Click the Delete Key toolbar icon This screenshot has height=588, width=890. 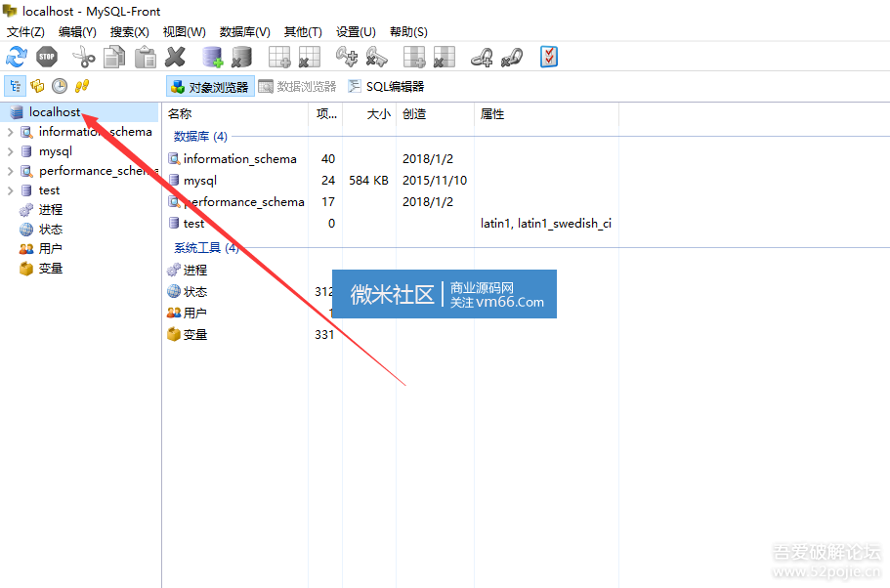376,57
